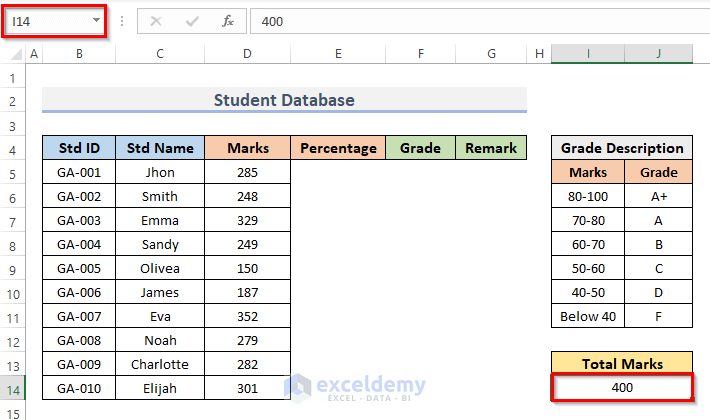Open the Insert Function fx icon
The image size is (710, 420).
pos(228,21)
